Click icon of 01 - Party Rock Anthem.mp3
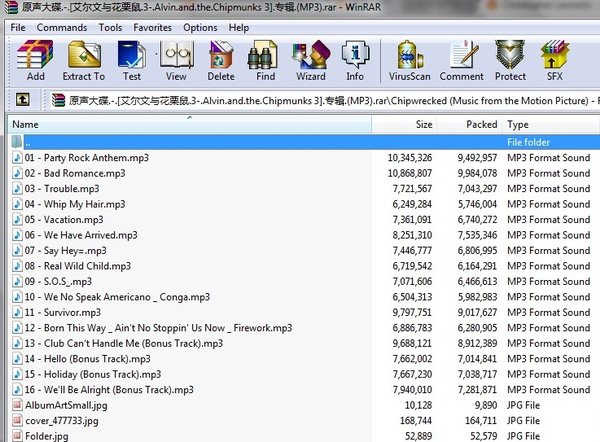The width and height of the screenshot is (600, 442). [17, 157]
